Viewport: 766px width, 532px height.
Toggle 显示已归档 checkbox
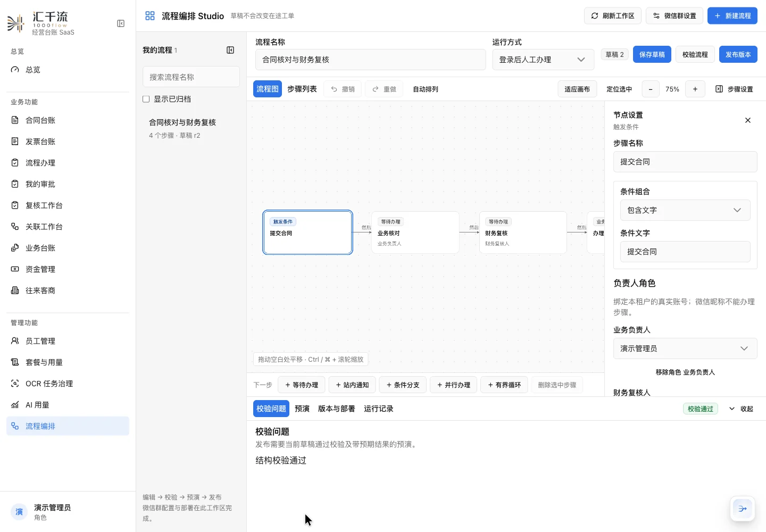point(146,99)
